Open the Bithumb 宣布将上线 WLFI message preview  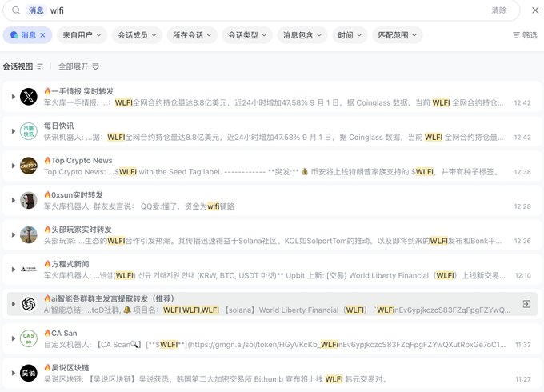click(x=215, y=379)
